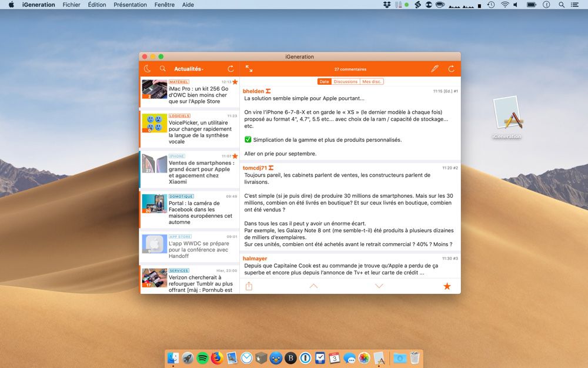Open the Fichier menu
Image resolution: width=588 pixels, height=368 pixels.
click(x=71, y=5)
